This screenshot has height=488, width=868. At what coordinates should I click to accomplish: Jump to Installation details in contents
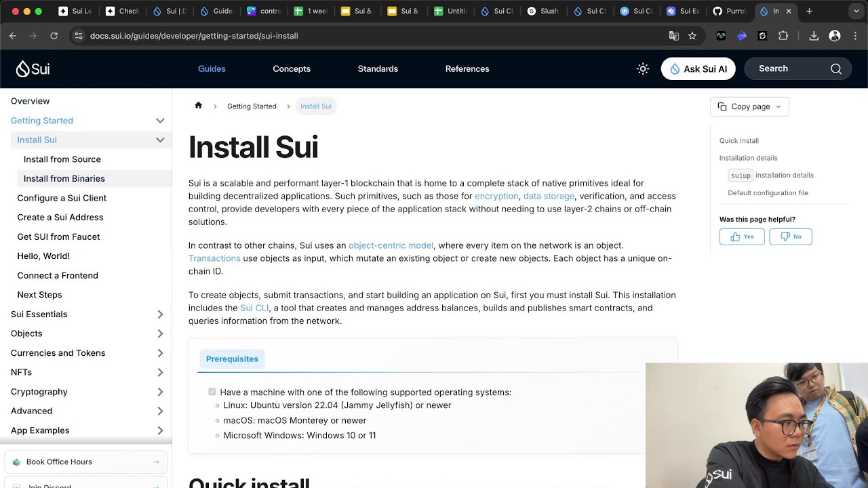click(748, 158)
